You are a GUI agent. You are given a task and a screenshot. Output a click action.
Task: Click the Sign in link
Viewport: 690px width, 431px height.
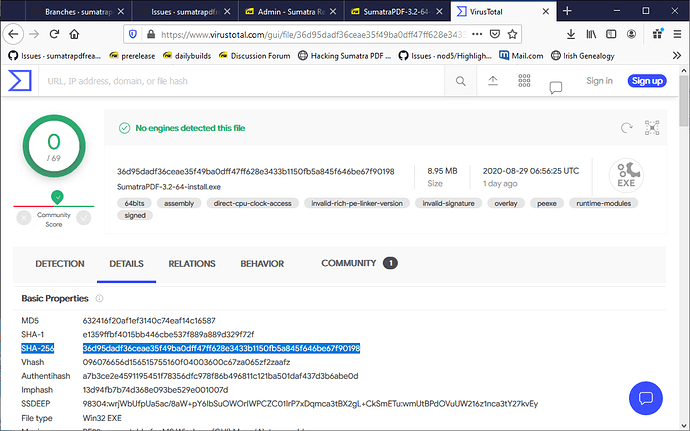tap(599, 81)
